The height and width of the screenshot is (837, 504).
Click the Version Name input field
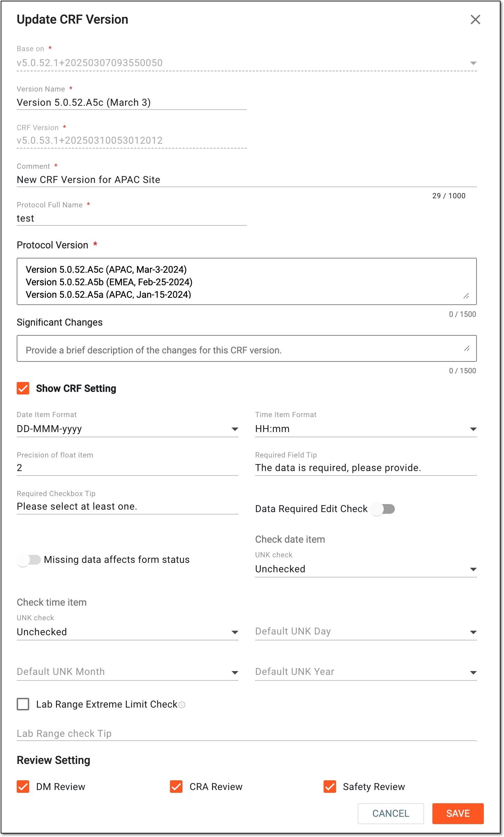[131, 103]
